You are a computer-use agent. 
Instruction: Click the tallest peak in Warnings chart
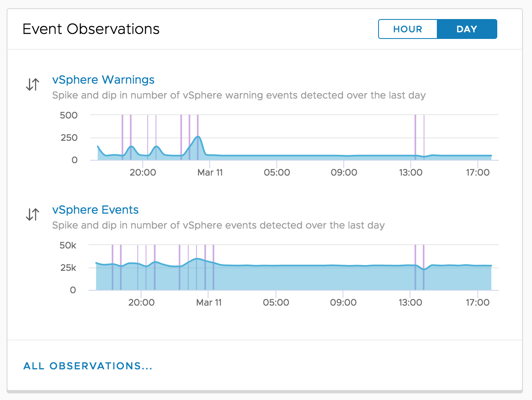(199, 137)
